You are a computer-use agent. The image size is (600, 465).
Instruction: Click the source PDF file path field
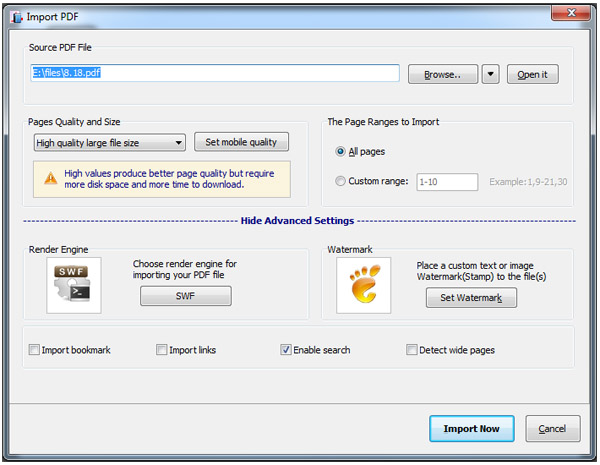click(x=215, y=73)
